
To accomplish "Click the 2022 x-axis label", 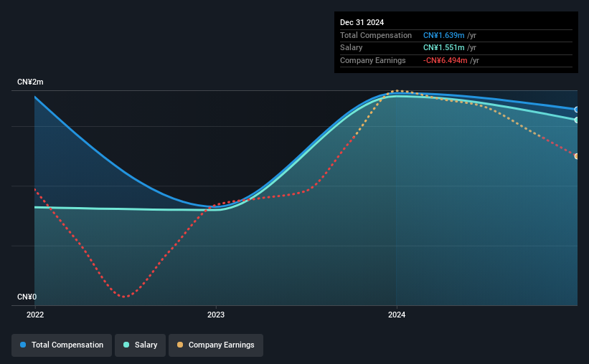I will [35, 315].
